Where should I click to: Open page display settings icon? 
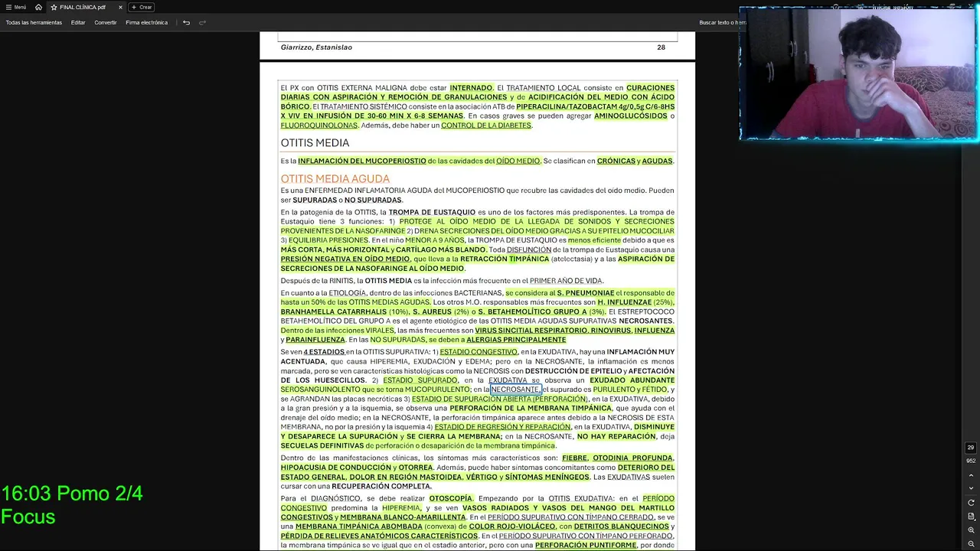coord(971,517)
